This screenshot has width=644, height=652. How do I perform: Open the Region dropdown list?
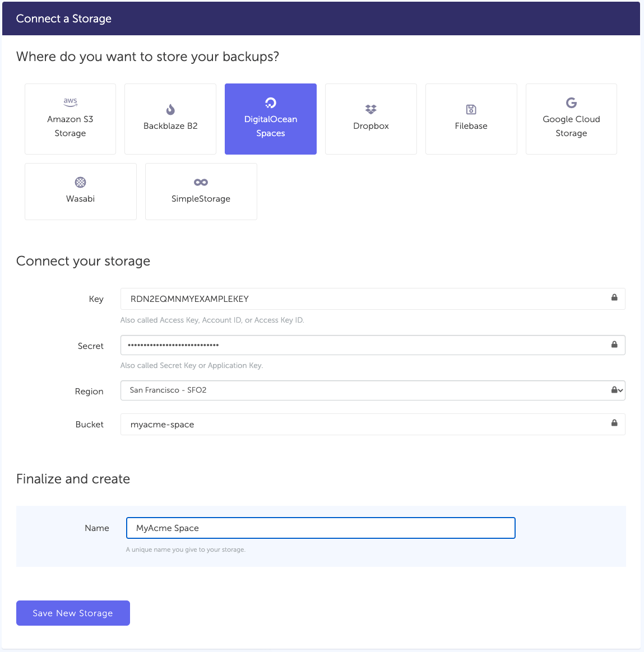(364, 390)
